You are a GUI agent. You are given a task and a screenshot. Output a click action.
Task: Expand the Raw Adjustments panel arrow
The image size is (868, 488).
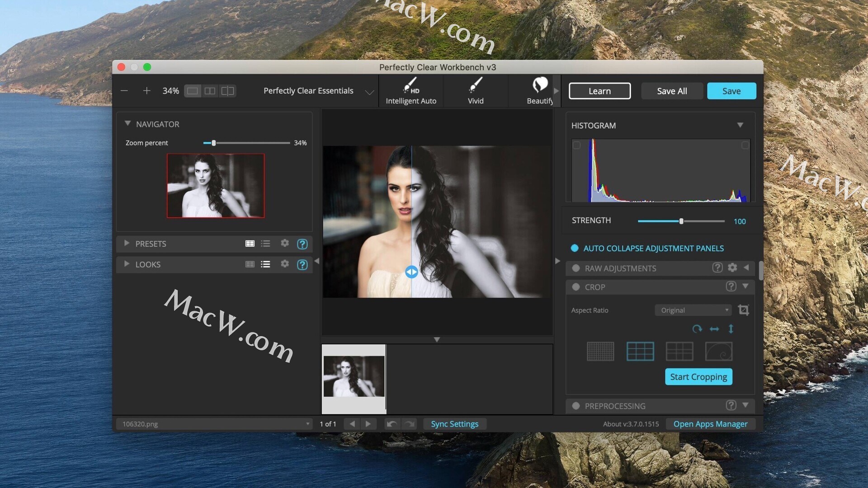click(x=746, y=267)
